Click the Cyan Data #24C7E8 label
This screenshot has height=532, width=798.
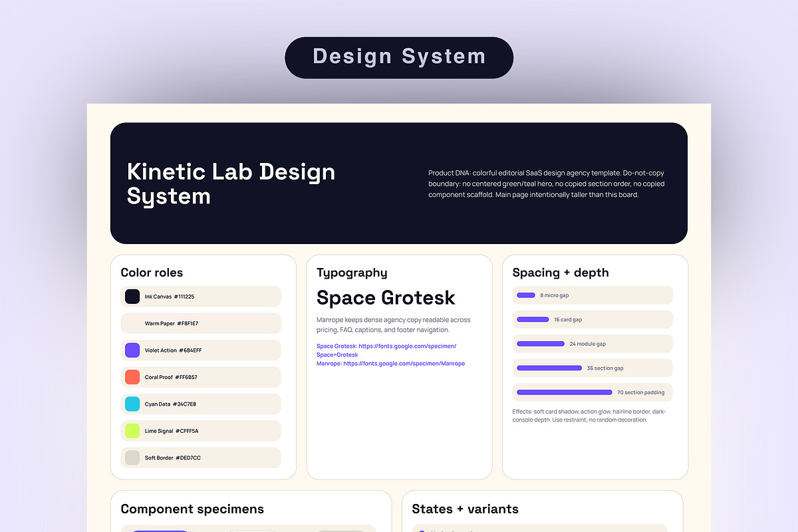point(170,404)
